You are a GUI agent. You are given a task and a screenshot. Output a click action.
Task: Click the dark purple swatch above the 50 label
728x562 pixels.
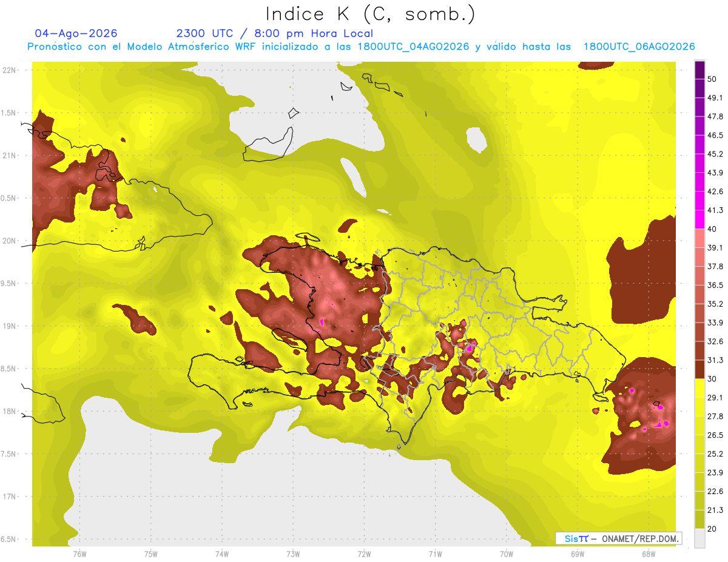click(x=699, y=70)
